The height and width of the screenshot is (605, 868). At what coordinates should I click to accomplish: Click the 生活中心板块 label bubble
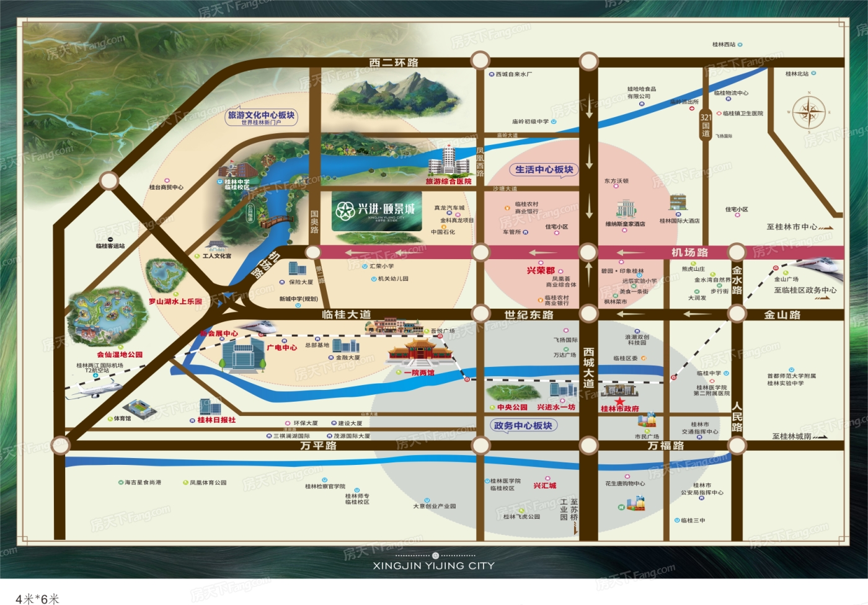click(x=544, y=169)
